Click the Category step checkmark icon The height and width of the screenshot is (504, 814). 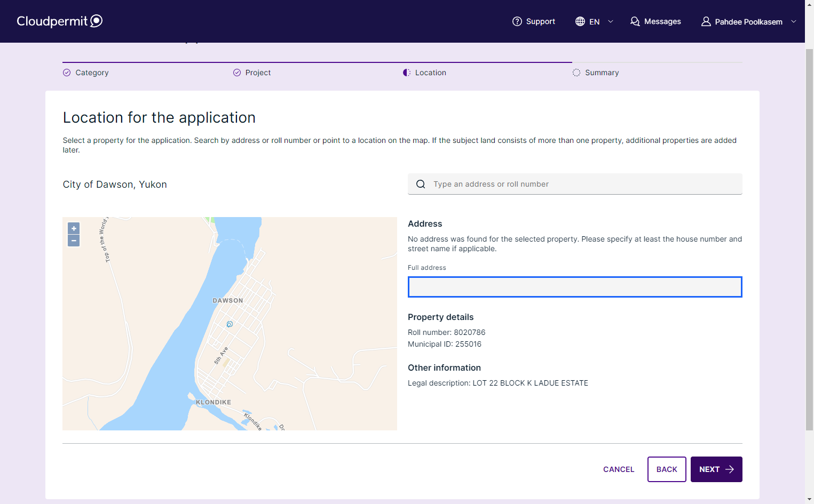point(67,73)
